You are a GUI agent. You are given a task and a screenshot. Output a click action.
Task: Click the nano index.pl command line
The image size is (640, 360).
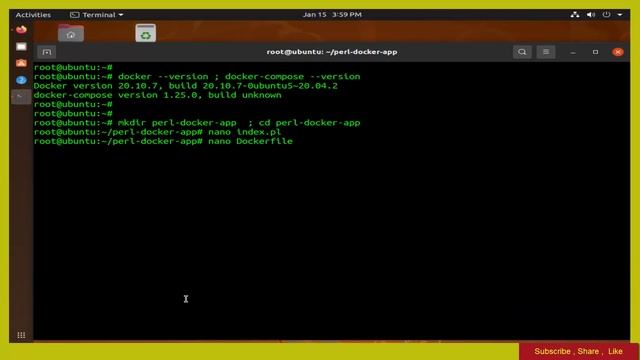[158, 132]
